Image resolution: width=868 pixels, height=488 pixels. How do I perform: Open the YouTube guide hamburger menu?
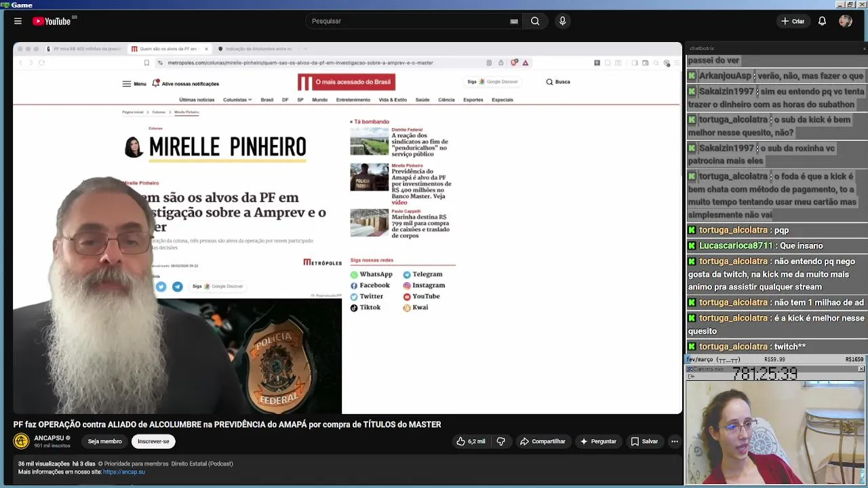pos(18,21)
